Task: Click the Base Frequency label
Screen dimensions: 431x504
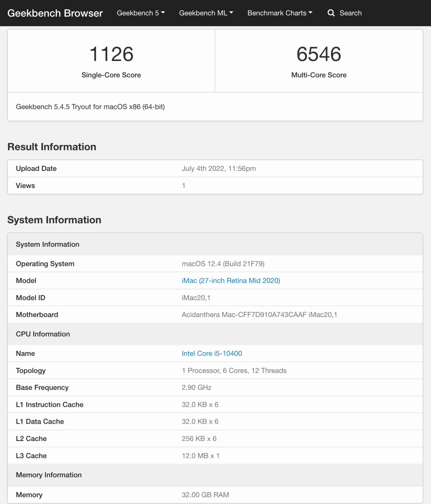Action: click(42, 387)
